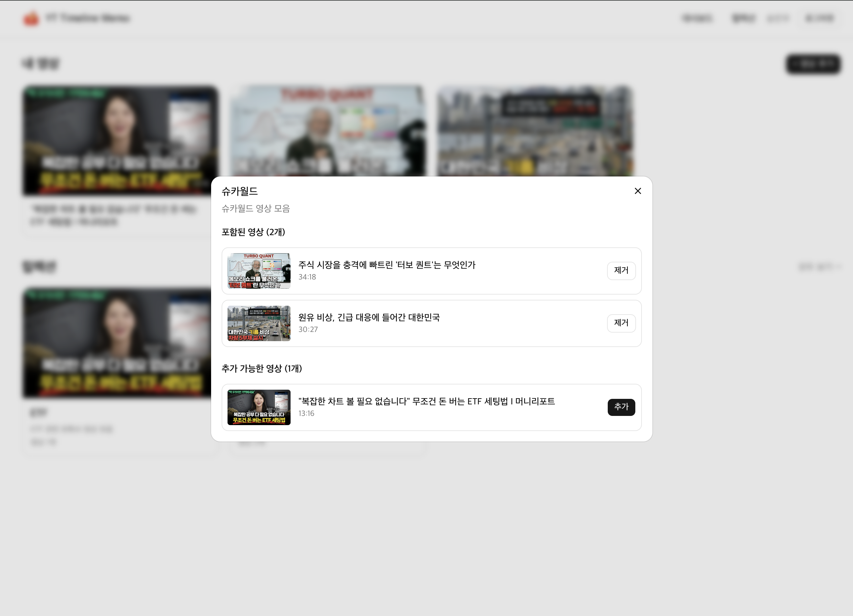Click the red app logo in the header
The image size is (853, 616).
[x=32, y=18]
